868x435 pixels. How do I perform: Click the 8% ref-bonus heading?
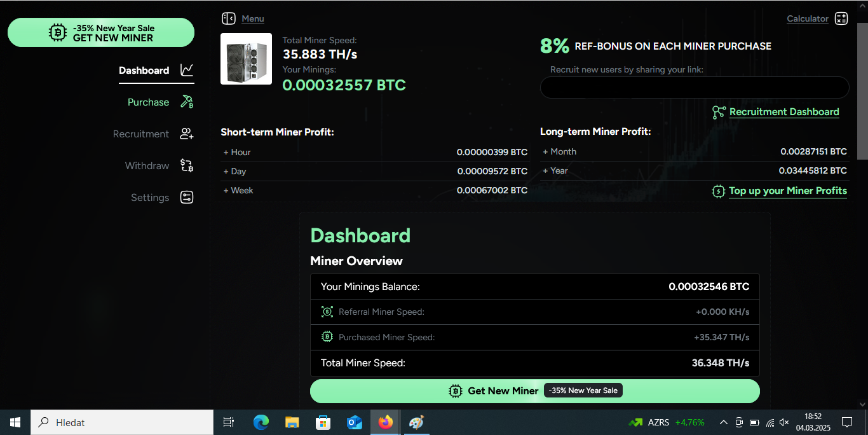click(x=656, y=46)
